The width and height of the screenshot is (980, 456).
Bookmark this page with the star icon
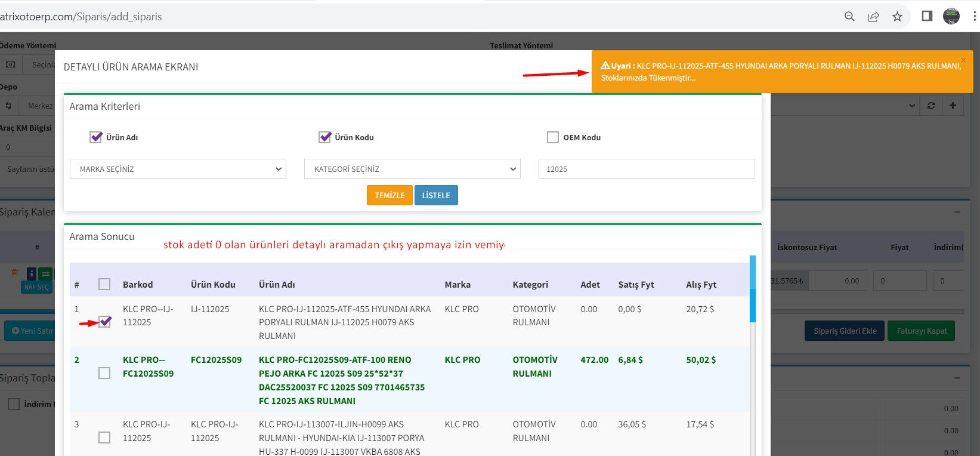tap(897, 17)
